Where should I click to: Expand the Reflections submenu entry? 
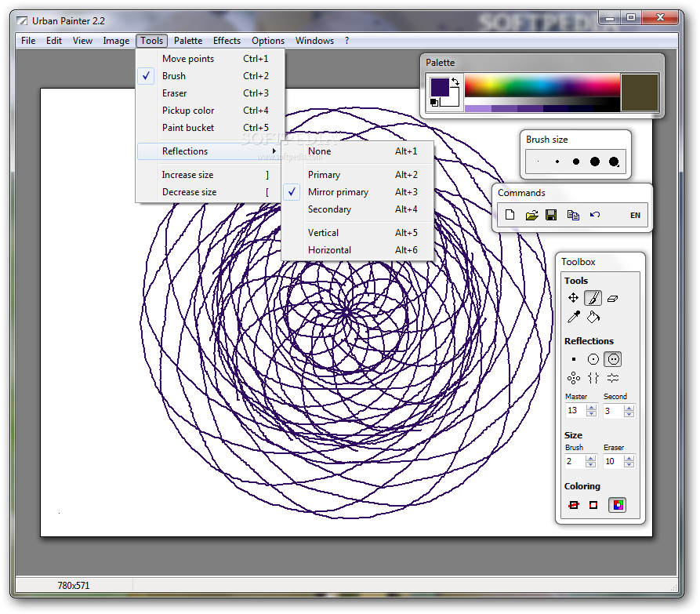pyautogui.click(x=210, y=151)
